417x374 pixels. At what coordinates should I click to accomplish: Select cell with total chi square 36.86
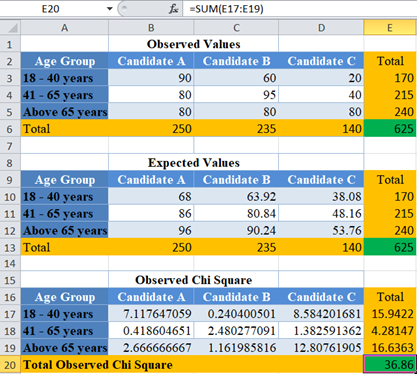pos(390,365)
